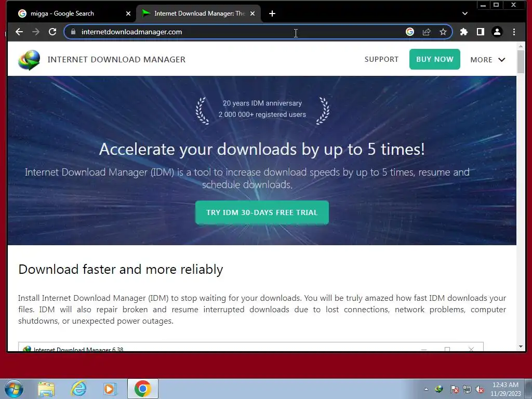Click the muted volume tray icon
Screen dimensions: 532x399
tap(480, 389)
